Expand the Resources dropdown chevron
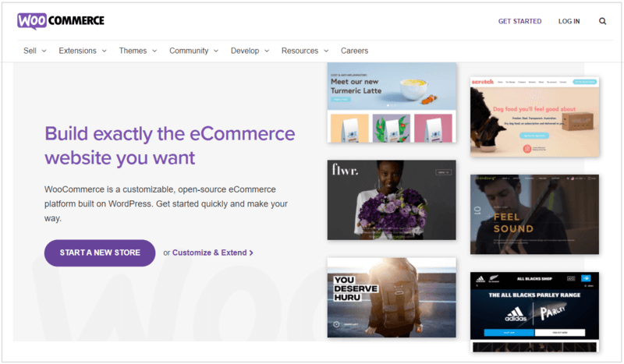624x364 pixels. (326, 51)
